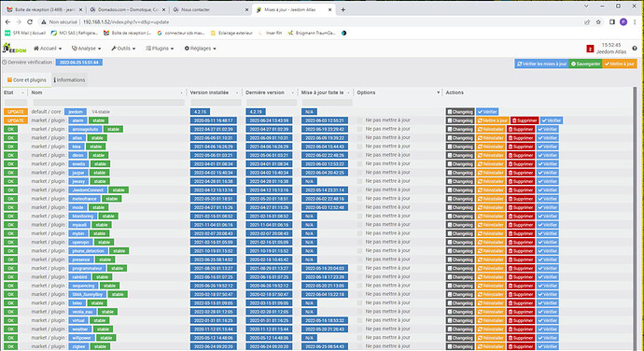644x351 pixels.
Task: Click the green Sauvegarder button
Action: click(x=586, y=63)
